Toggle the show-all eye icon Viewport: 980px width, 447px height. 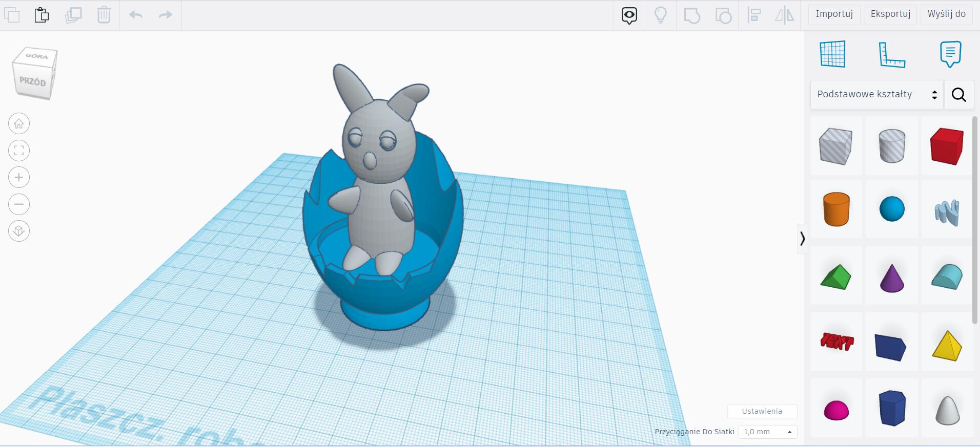tap(629, 15)
